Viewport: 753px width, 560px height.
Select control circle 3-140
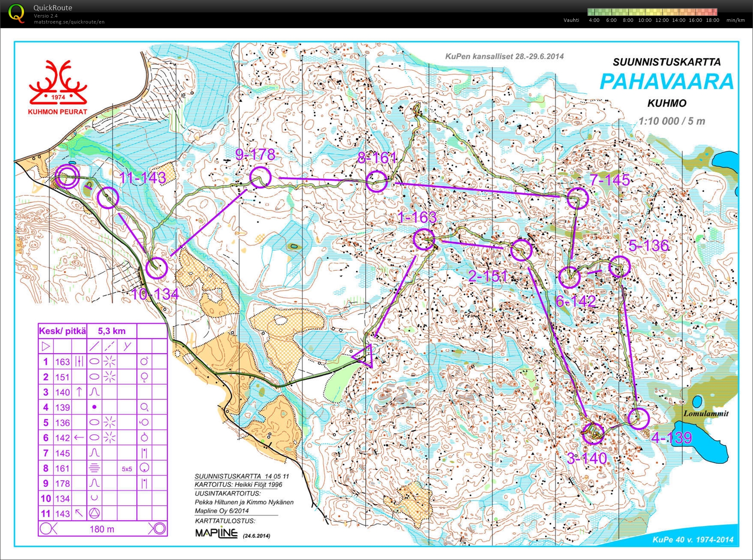[x=593, y=433]
